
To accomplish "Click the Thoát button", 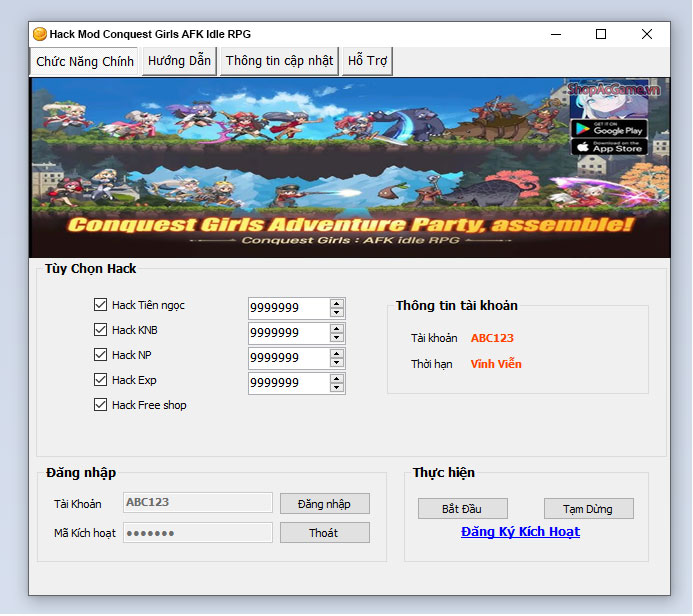I will click(x=324, y=533).
